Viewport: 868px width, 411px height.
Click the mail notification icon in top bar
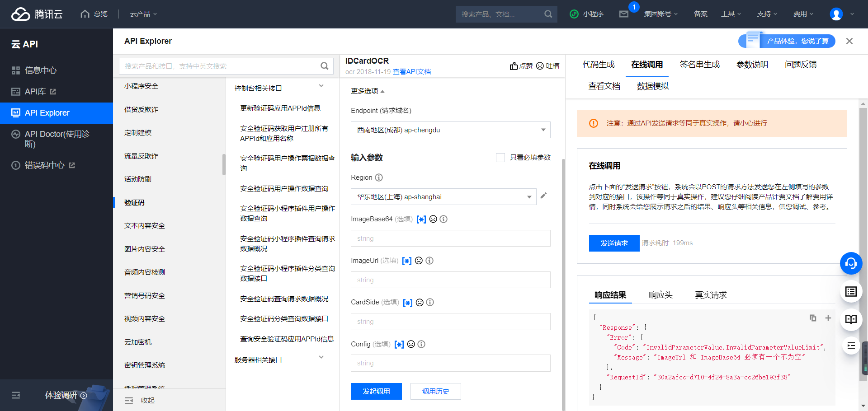tap(624, 14)
